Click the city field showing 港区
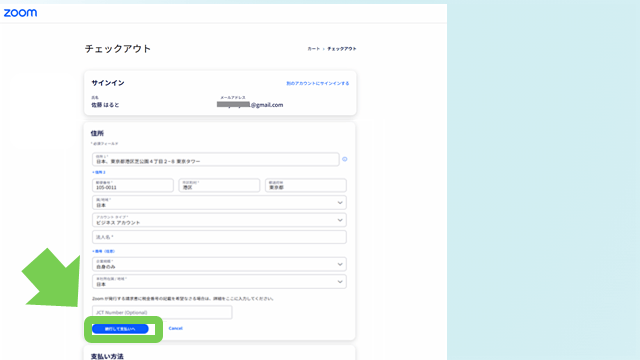Screen dimensions: 640x360 click(x=219, y=185)
